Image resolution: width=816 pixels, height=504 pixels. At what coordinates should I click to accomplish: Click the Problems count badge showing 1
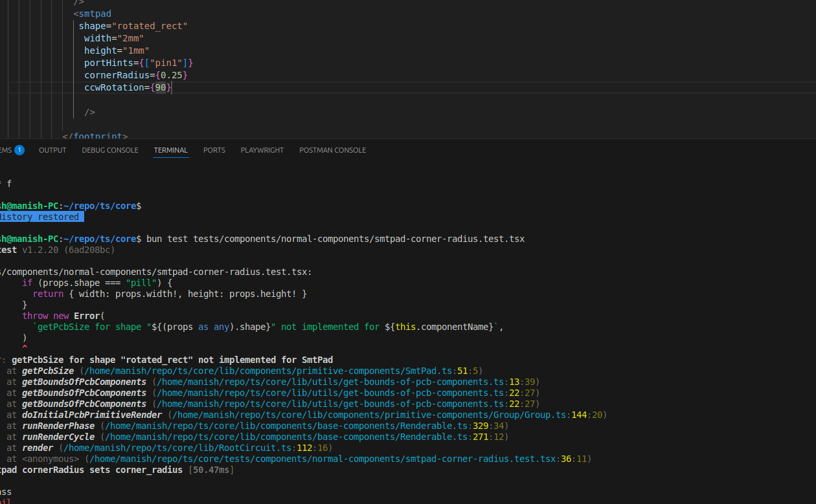pyautogui.click(x=19, y=150)
